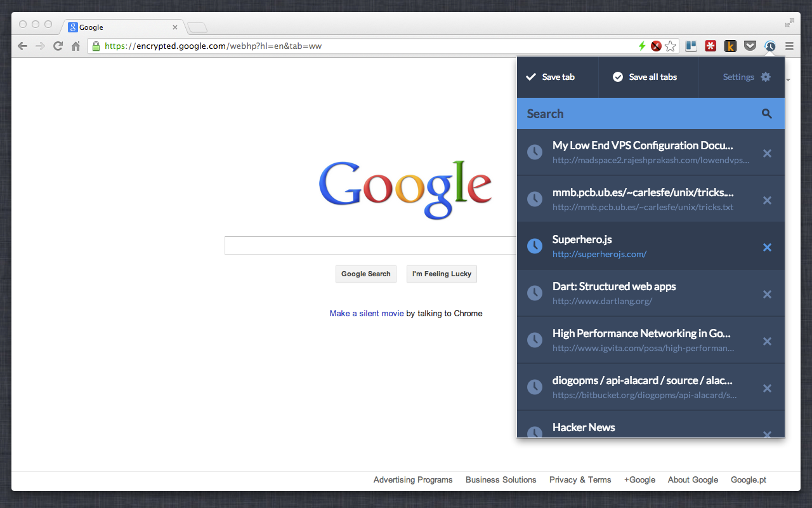Screen dimensions: 812x508
Task: Open http://www.dartlang.org/ saved link
Action: click(602, 301)
